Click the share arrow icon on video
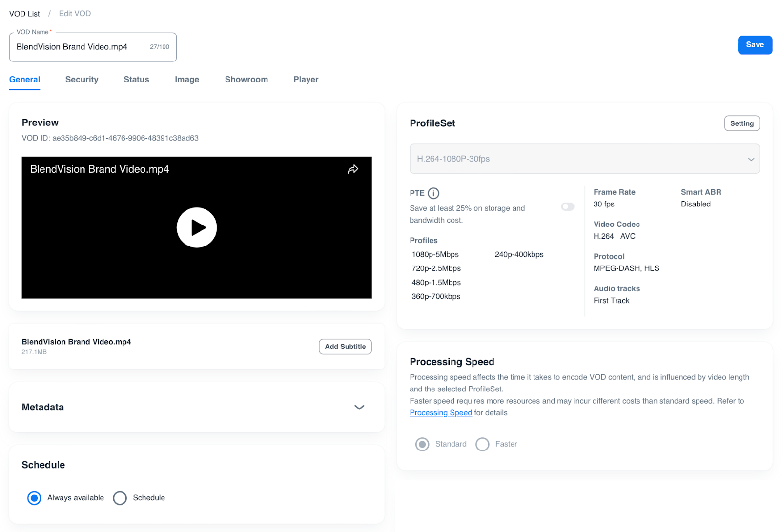Viewport: 781px width, 532px height. tap(352, 169)
